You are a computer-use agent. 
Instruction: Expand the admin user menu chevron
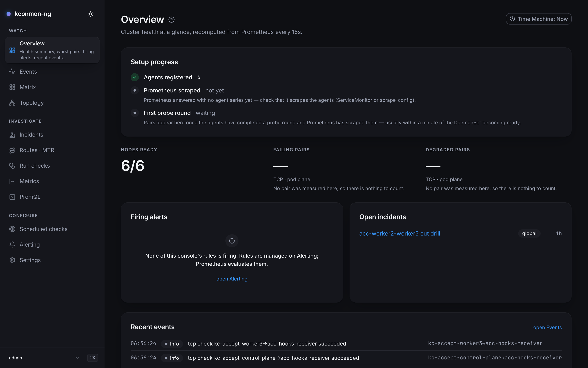pyautogui.click(x=77, y=358)
